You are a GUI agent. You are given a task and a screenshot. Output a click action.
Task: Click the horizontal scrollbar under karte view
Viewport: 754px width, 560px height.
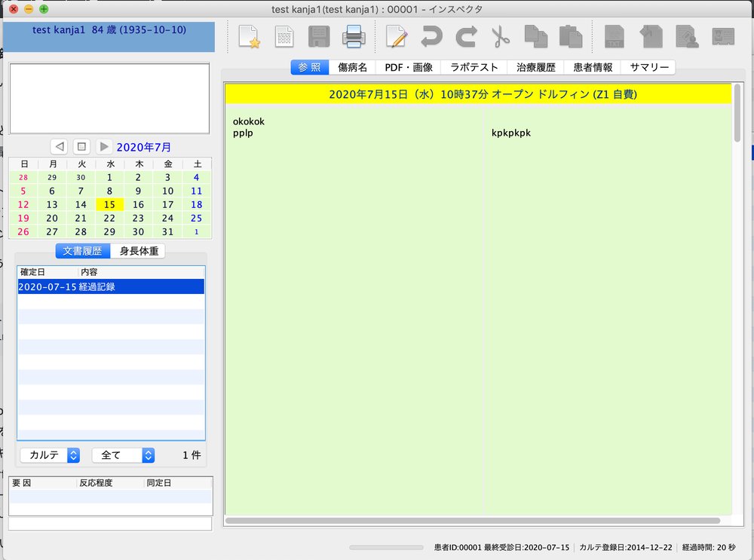(x=473, y=521)
